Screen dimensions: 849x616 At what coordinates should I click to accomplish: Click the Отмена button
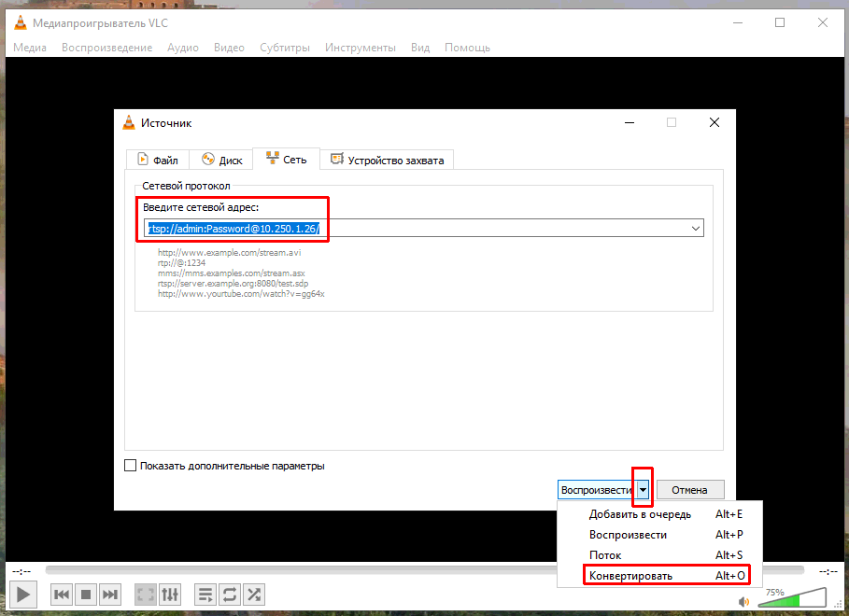(690, 490)
